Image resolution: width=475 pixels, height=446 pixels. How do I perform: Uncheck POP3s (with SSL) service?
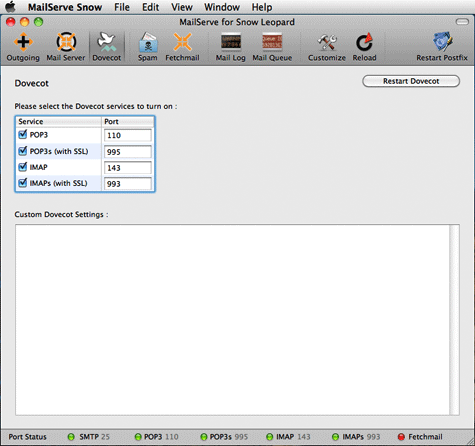[23, 151]
